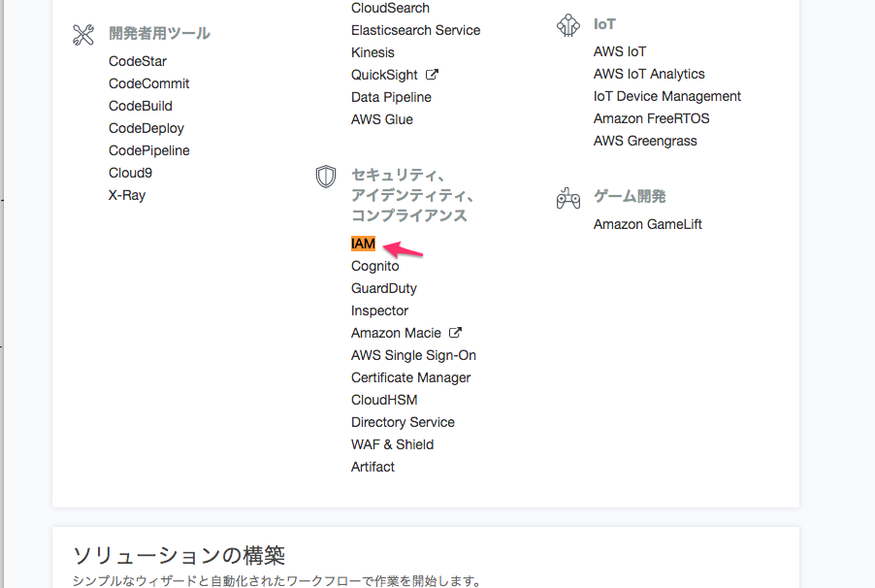Open IoT Device Management

pos(666,96)
